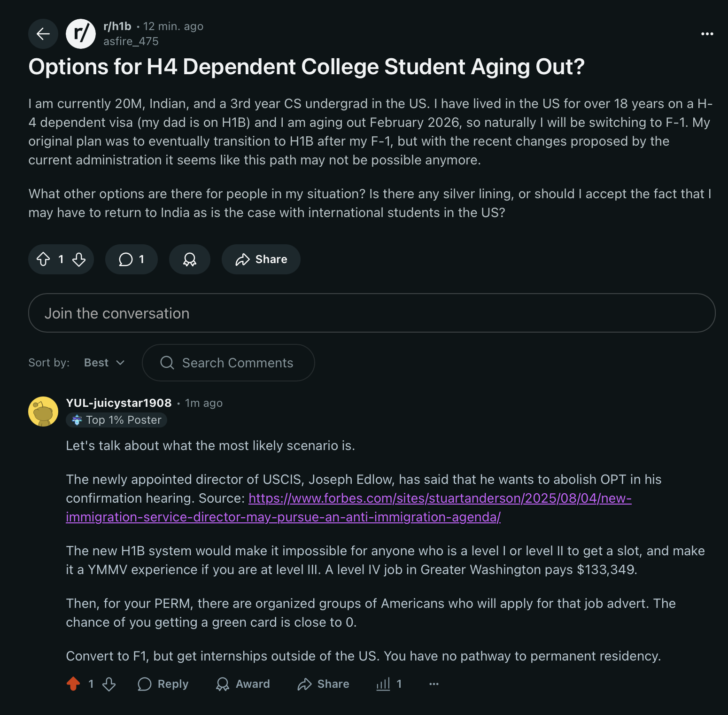The height and width of the screenshot is (715, 728).
Task: Click the Join the conversation field
Action: 372,313
